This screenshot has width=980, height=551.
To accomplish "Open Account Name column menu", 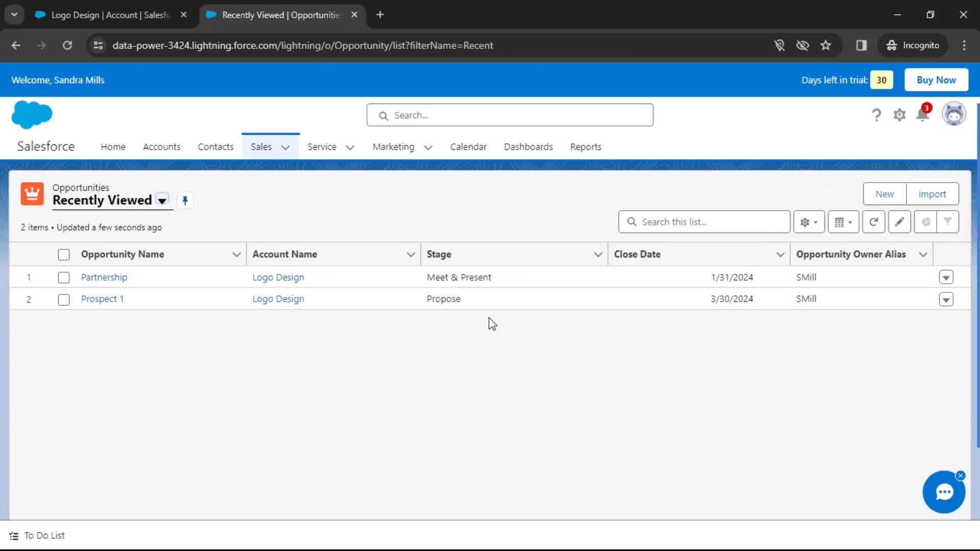I will pyautogui.click(x=410, y=254).
